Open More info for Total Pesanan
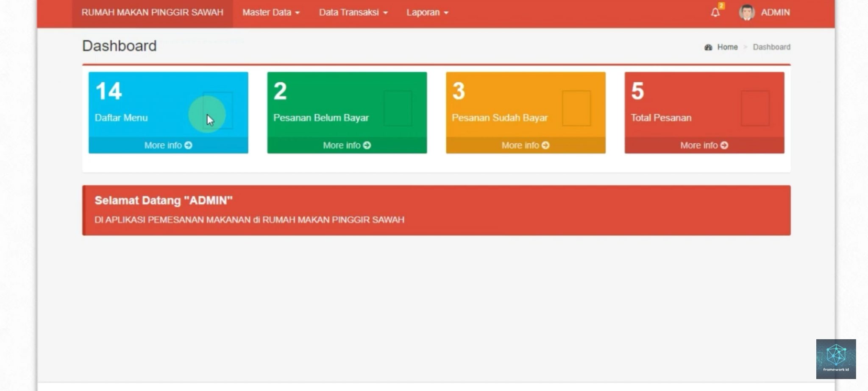 [x=704, y=145]
